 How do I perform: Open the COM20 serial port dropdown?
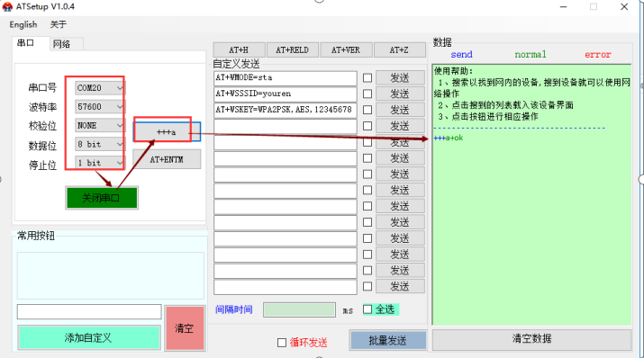pos(100,88)
